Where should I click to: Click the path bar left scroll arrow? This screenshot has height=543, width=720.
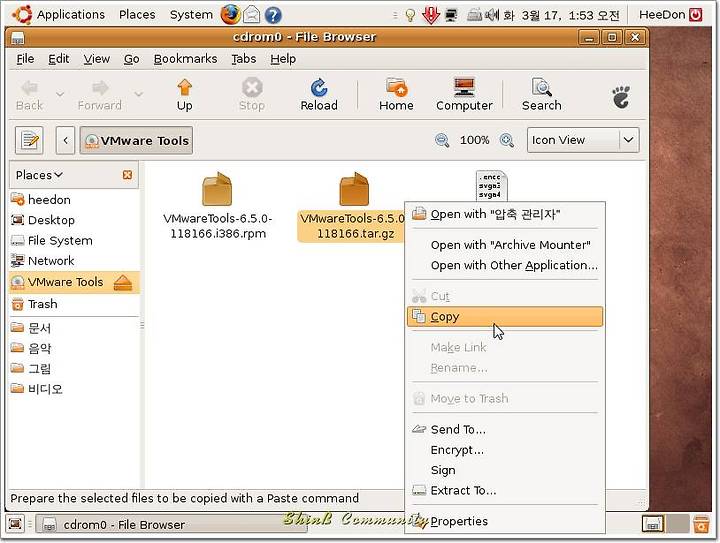(65, 140)
